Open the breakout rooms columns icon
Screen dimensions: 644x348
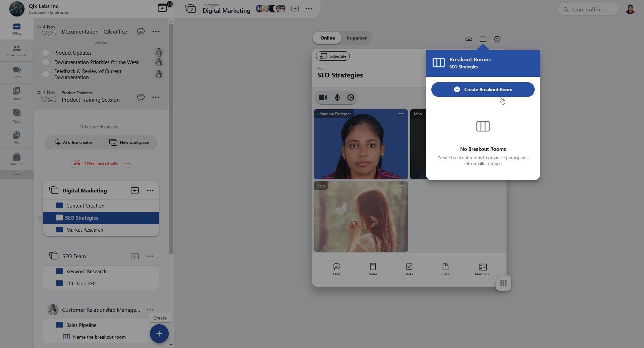[x=483, y=39]
